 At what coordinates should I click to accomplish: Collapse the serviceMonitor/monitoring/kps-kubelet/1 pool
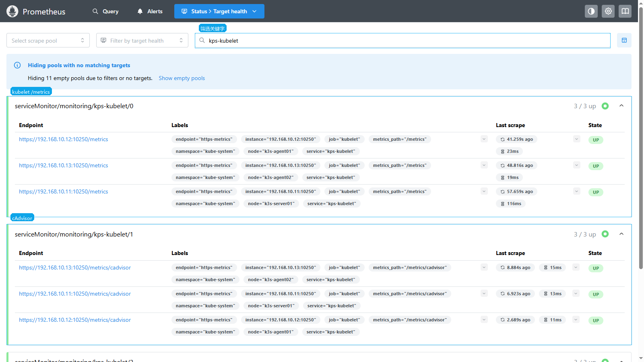pyautogui.click(x=621, y=234)
